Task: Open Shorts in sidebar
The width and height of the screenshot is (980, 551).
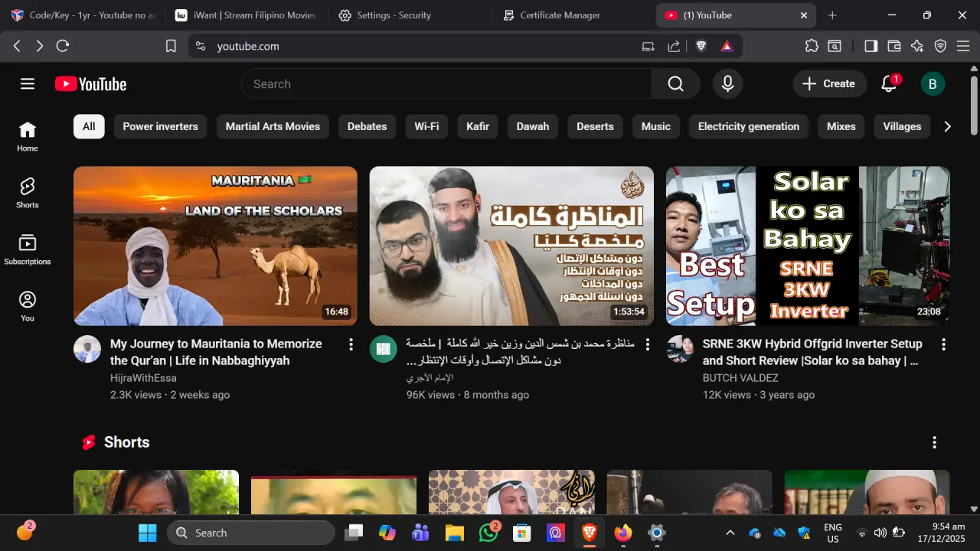Action: [x=28, y=193]
